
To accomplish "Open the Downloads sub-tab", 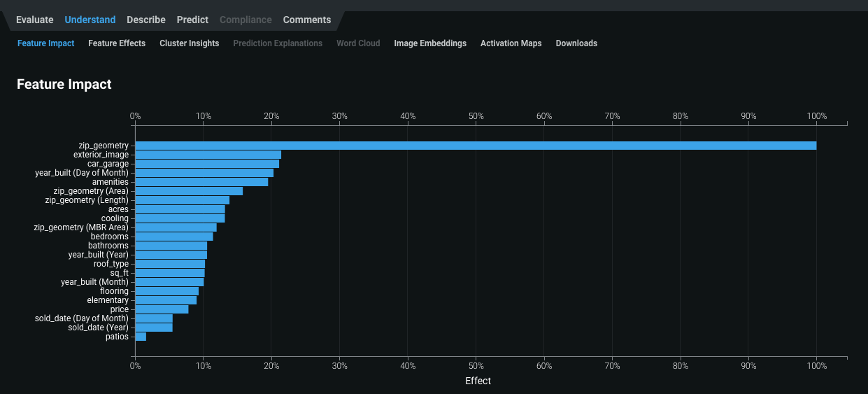I will tap(576, 43).
